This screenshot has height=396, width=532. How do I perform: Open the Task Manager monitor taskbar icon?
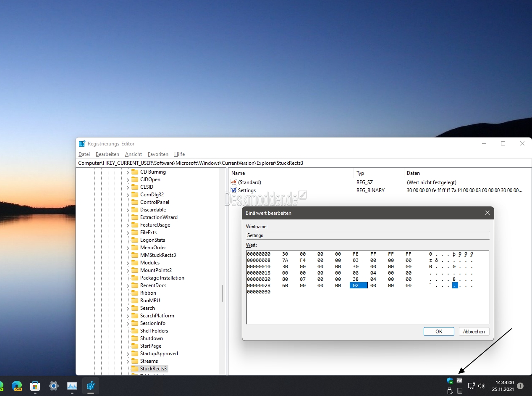point(72,386)
